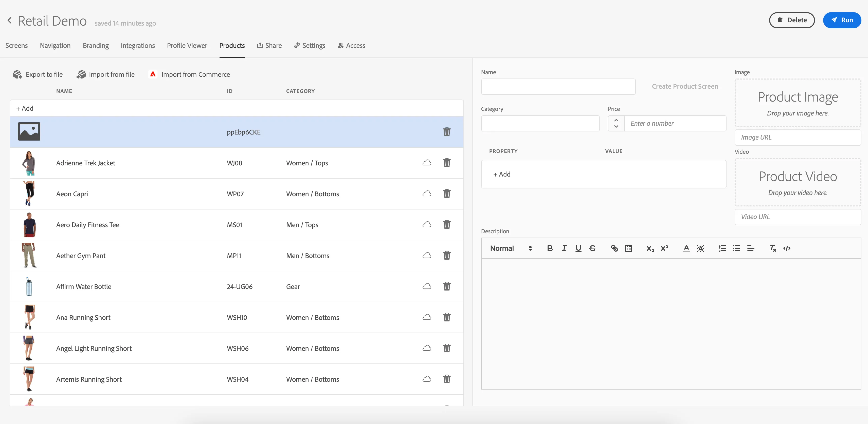Insert a bulleted list

click(x=736, y=248)
